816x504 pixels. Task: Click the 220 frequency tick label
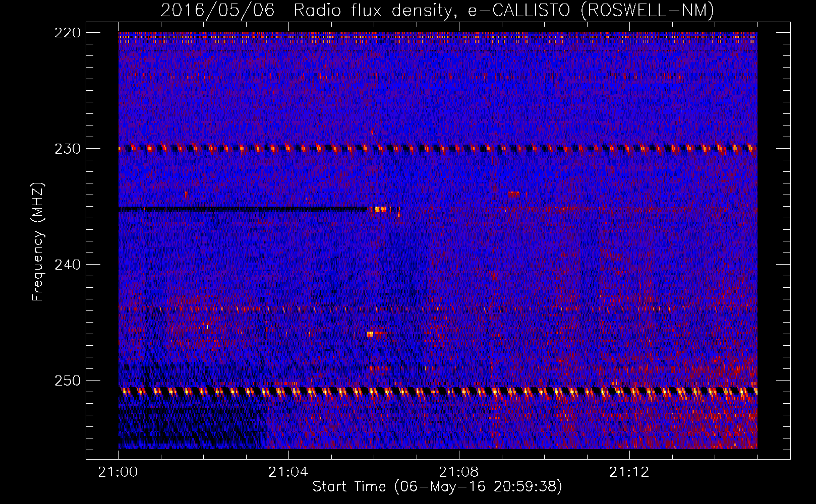(x=67, y=32)
